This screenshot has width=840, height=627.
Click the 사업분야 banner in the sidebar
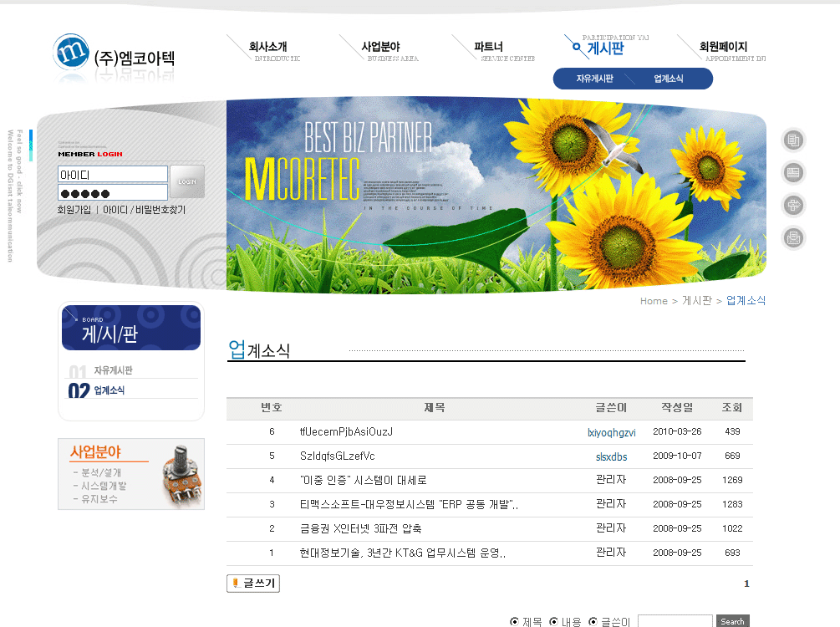131,474
